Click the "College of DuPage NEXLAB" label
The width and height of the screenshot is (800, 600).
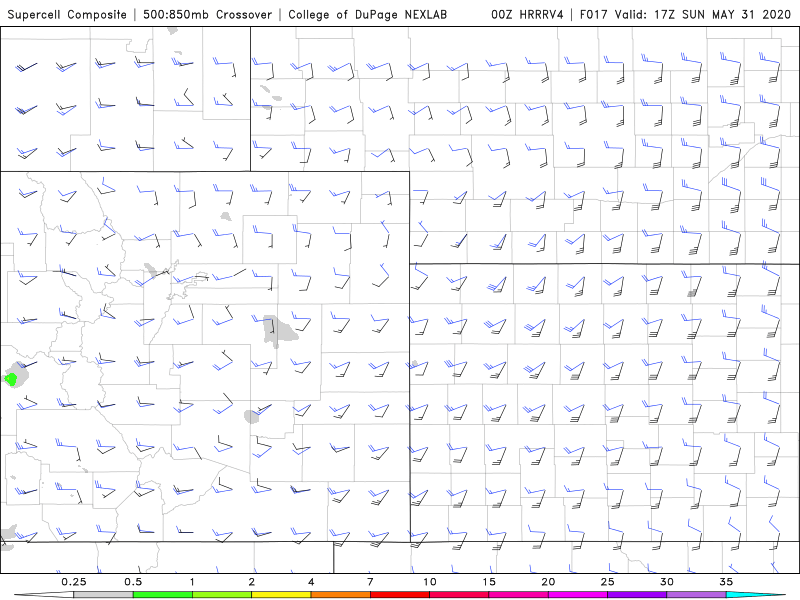click(x=367, y=14)
